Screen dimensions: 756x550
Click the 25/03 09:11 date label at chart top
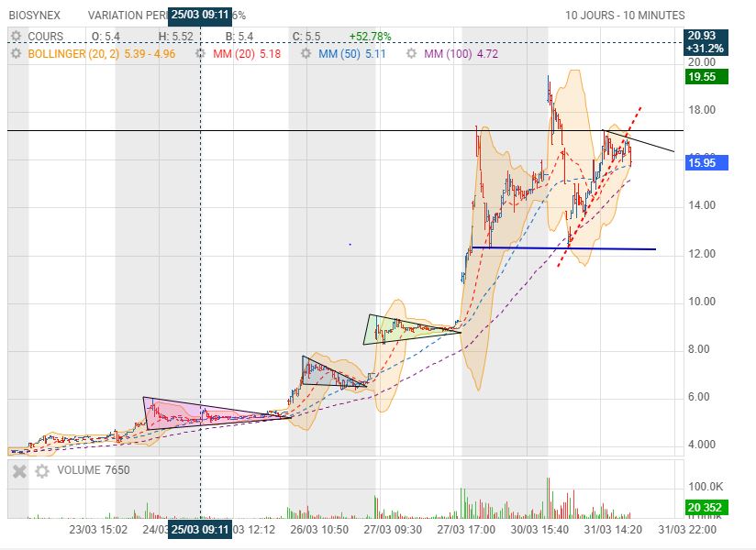[x=200, y=15]
